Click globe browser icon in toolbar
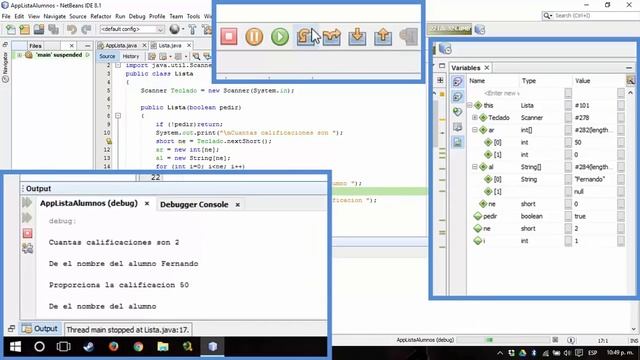 174,29
